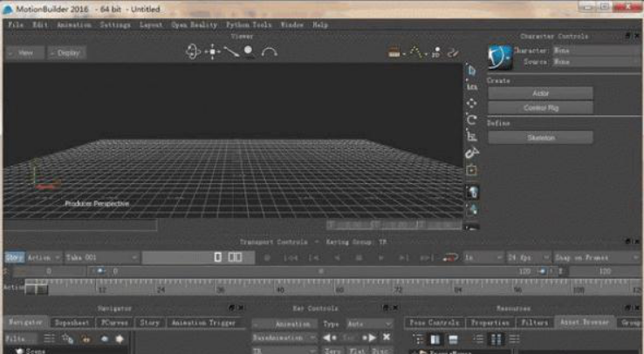The image size is (644, 354).
Task: Open the Filter dropdown in Navigator
Action: pyautogui.click(x=21, y=338)
